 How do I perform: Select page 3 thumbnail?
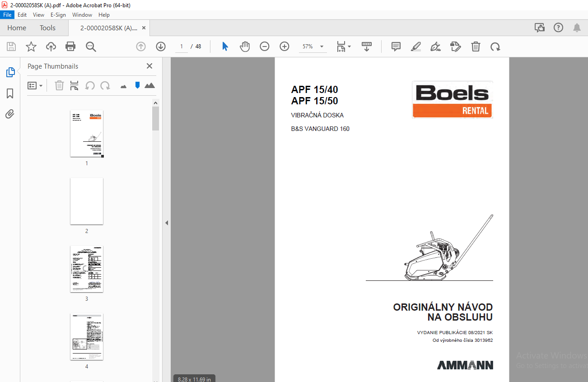tap(87, 269)
